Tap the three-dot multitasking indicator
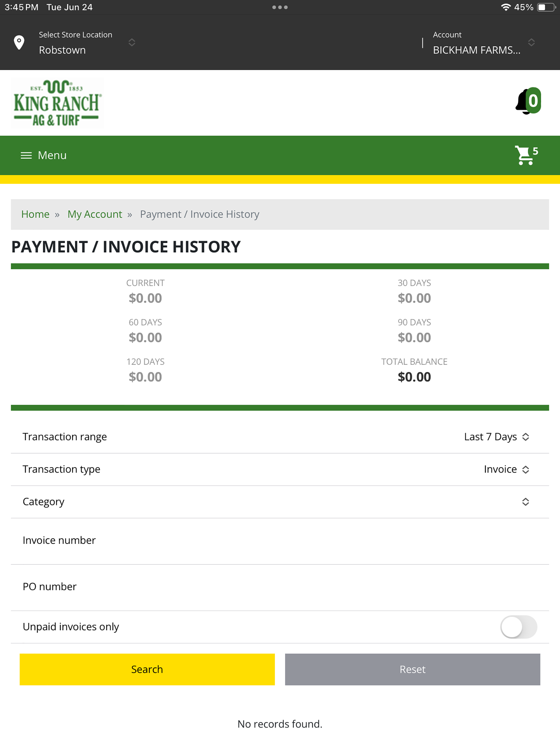 click(x=280, y=7)
